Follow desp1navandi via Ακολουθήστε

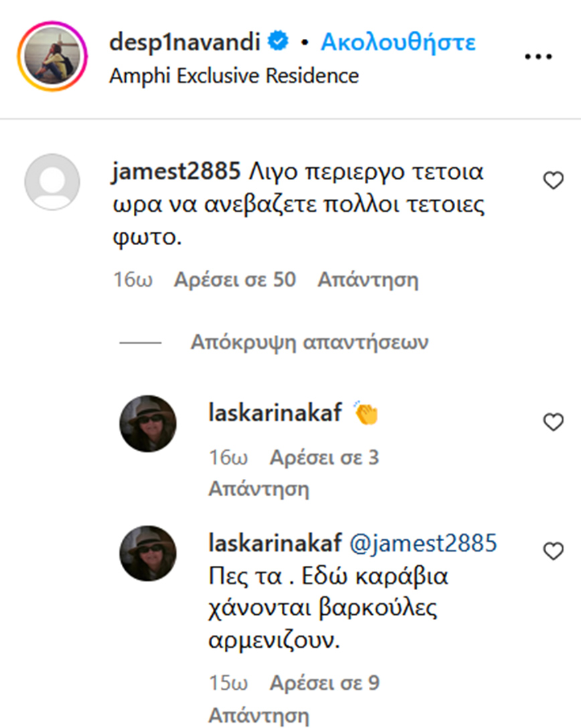click(398, 42)
